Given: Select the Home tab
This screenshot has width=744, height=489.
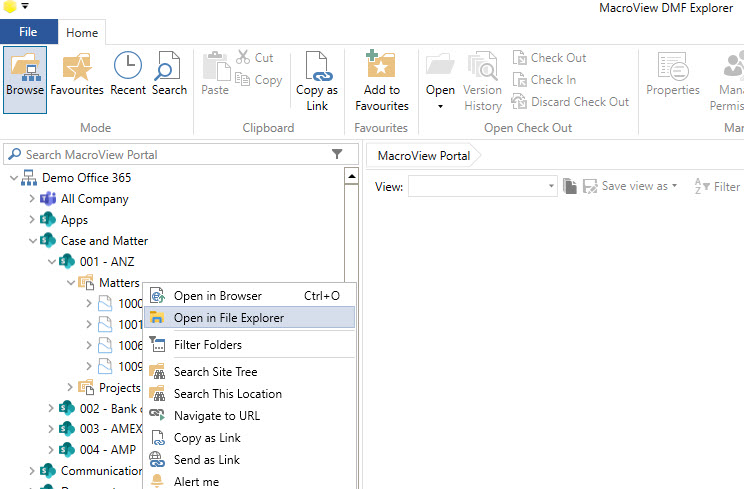Looking at the screenshot, I should [x=82, y=33].
